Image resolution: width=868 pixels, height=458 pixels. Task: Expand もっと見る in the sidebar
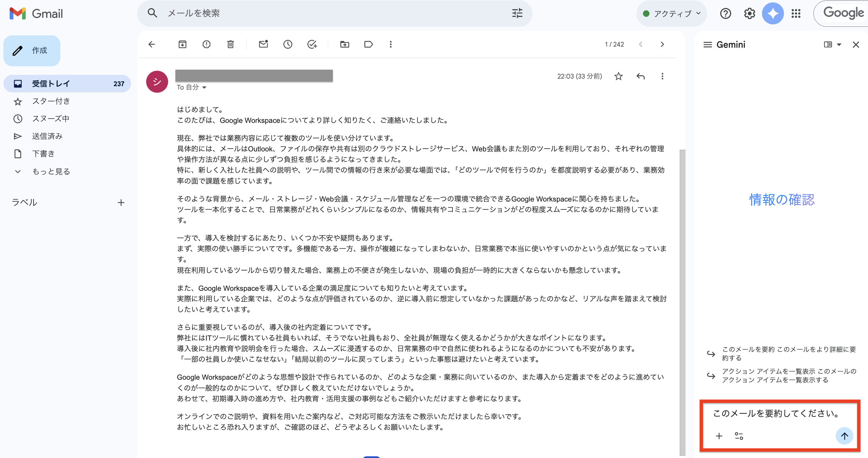[x=50, y=171]
